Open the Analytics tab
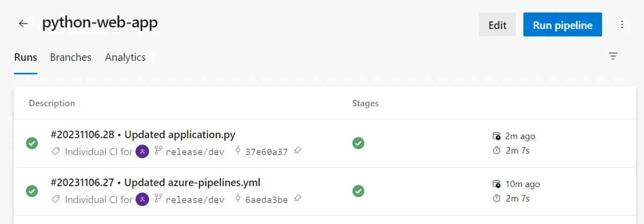Image resolution: width=644 pixels, height=224 pixels. coord(126,57)
